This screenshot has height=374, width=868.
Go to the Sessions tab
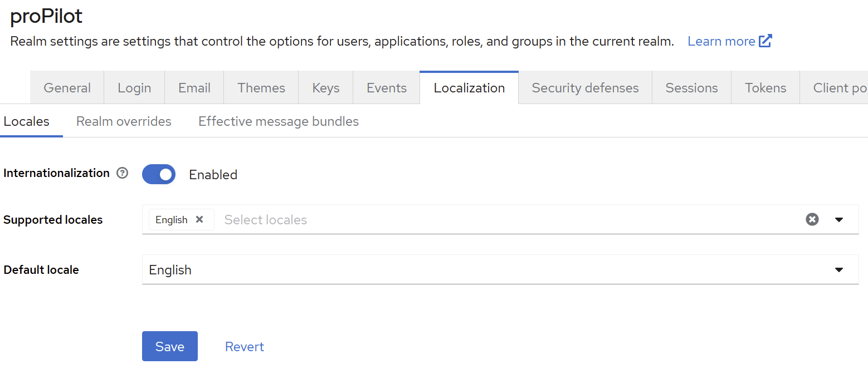click(x=691, y=88)
